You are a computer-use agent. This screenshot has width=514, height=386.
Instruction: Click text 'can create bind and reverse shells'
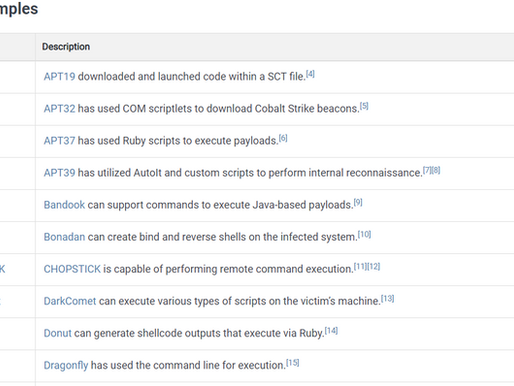click(167, 237)
